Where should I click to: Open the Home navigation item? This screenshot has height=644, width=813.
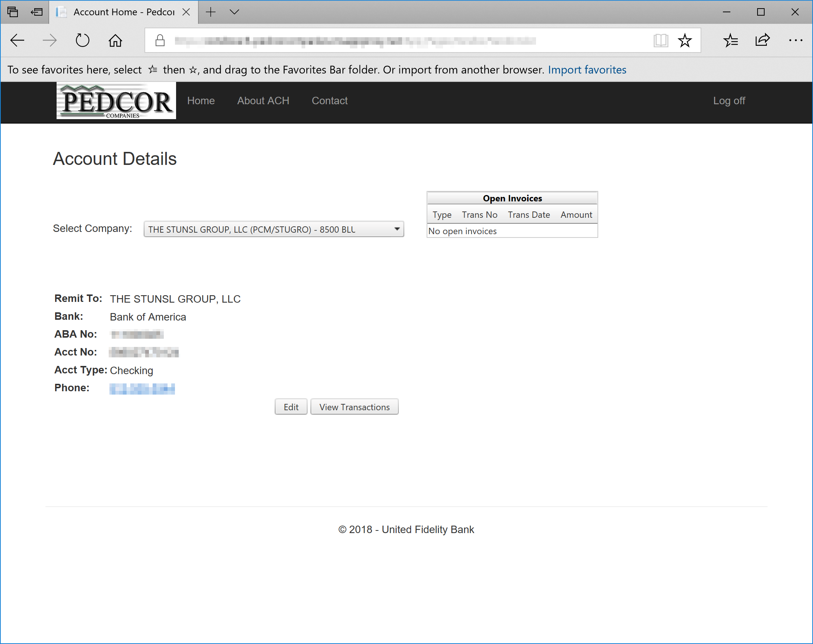coord(201,101)
